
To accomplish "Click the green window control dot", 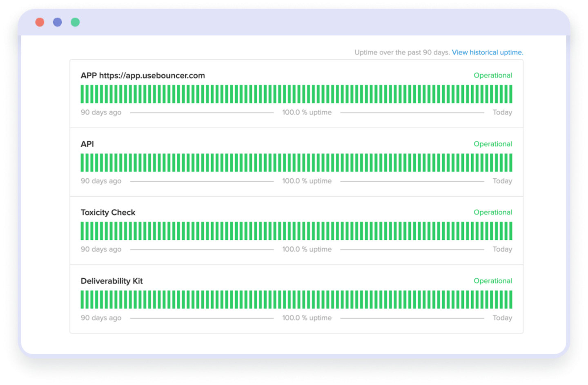I will 75,22.
